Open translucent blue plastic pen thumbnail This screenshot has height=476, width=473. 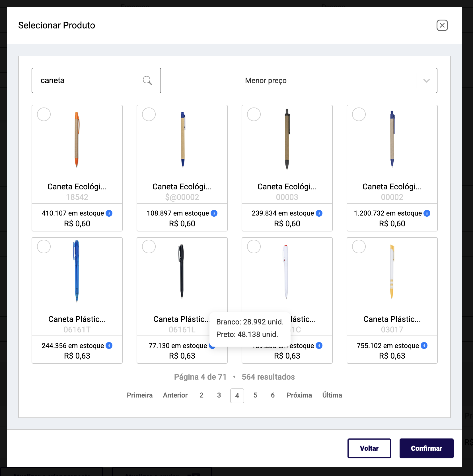pyautogui.click(x=76, y=271)
